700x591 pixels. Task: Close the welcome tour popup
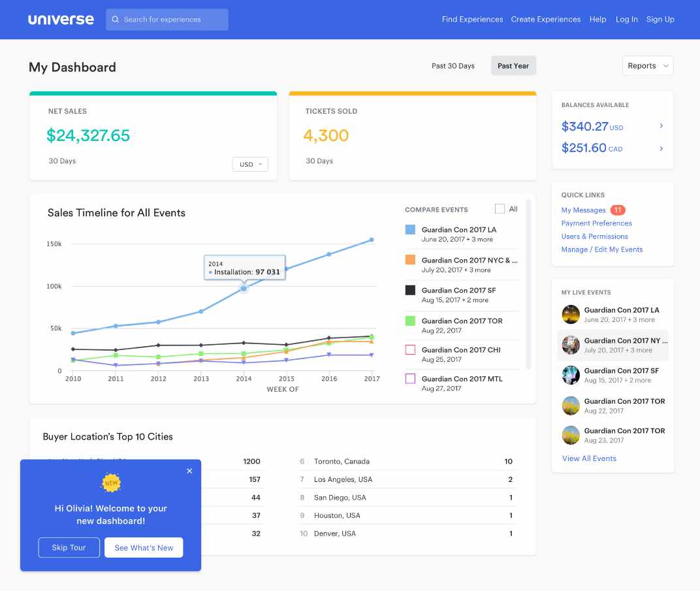pyautogui.click(x=189, y=471)
